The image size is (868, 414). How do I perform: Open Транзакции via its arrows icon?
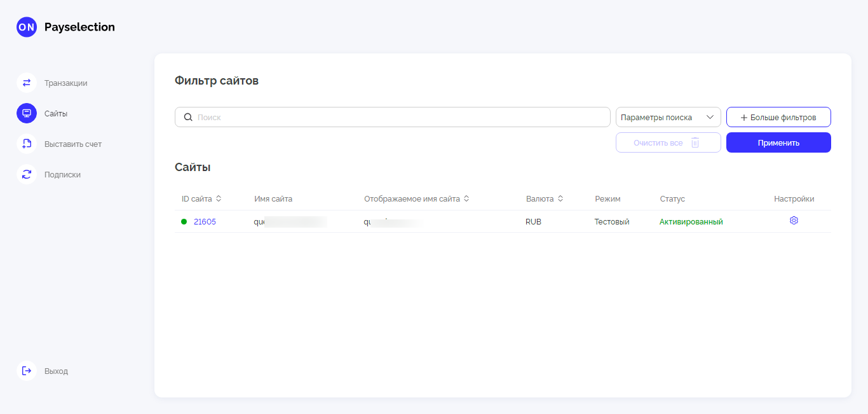pos(27,83)
